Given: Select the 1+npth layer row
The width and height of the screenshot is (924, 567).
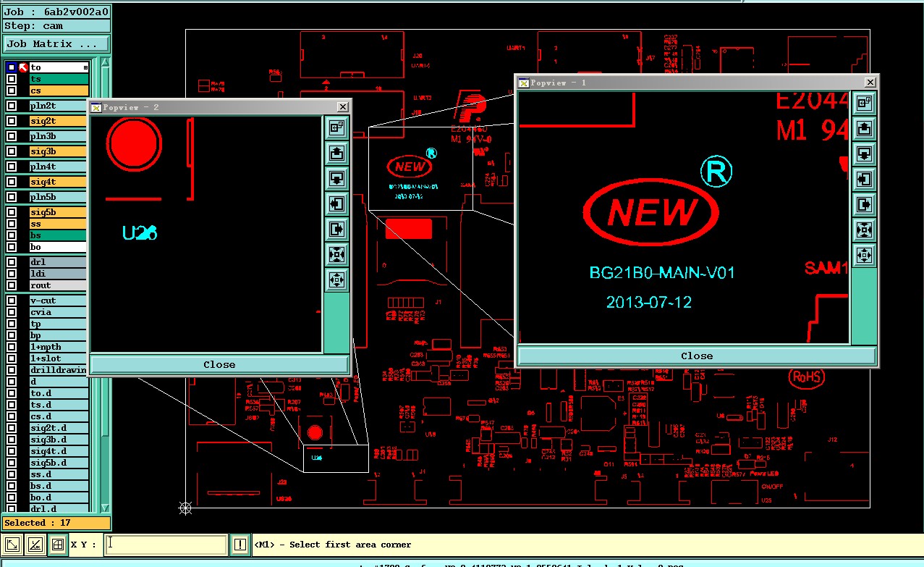Looking at the screenshot, I should (58, 347).
